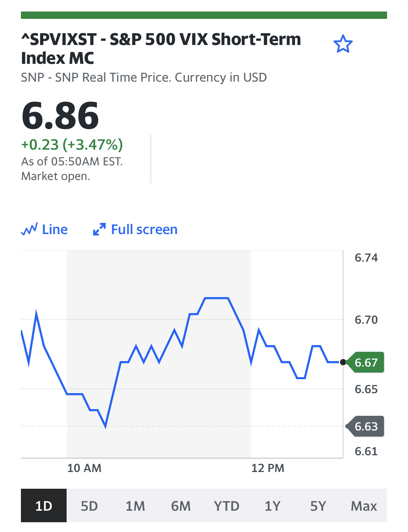Click the Line chart type icon
This screenshot has width=408, height=532.
[x=29, y=230]
